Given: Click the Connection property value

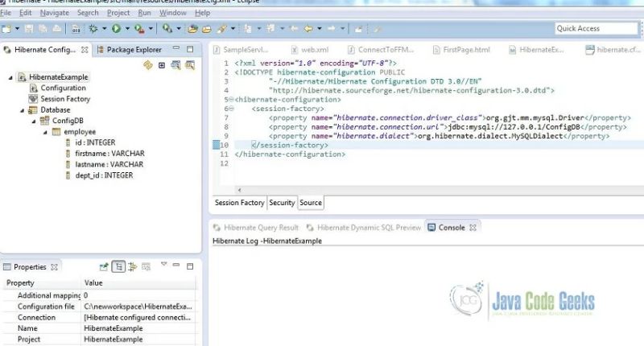Looking at the screenshot, I should click(x=138, y=318).
